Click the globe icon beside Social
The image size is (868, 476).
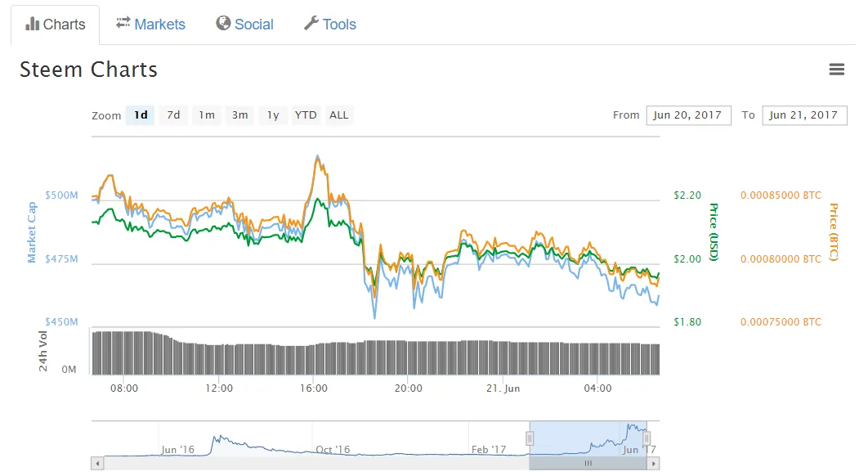coord(223,23)
